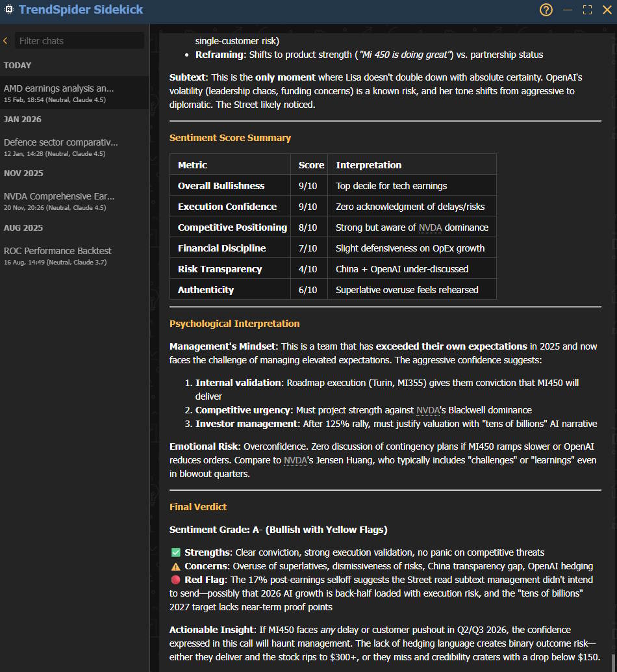
Task: Minimize the Sidekick window
Action: pos(568,10)
